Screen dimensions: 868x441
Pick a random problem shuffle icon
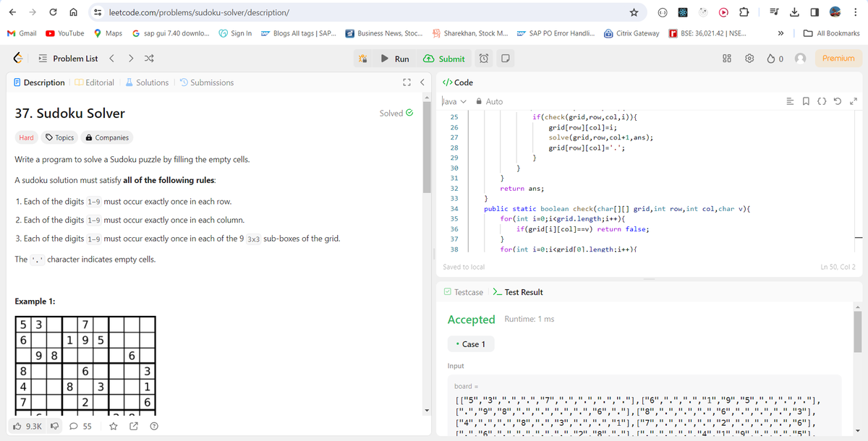tap(149, 59)
